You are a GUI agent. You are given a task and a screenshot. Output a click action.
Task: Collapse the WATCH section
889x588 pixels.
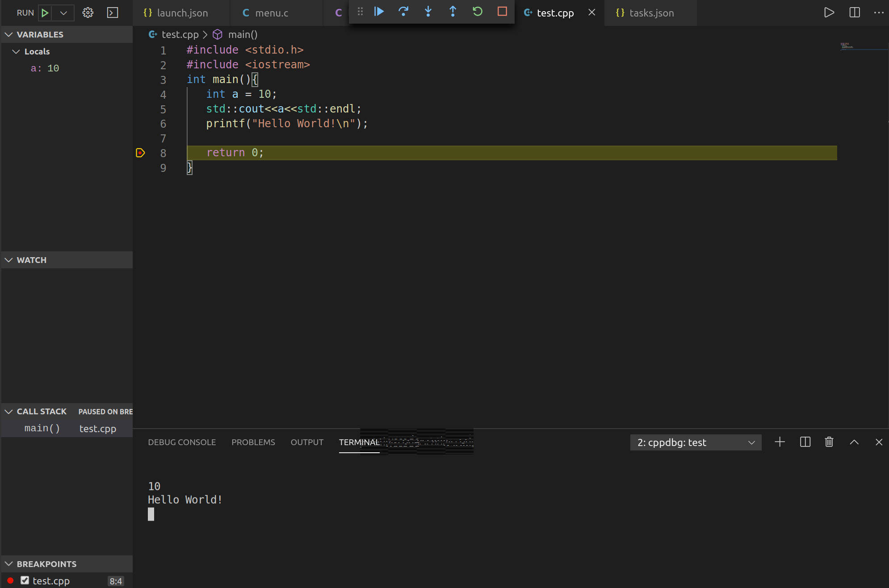pos(9,260)
